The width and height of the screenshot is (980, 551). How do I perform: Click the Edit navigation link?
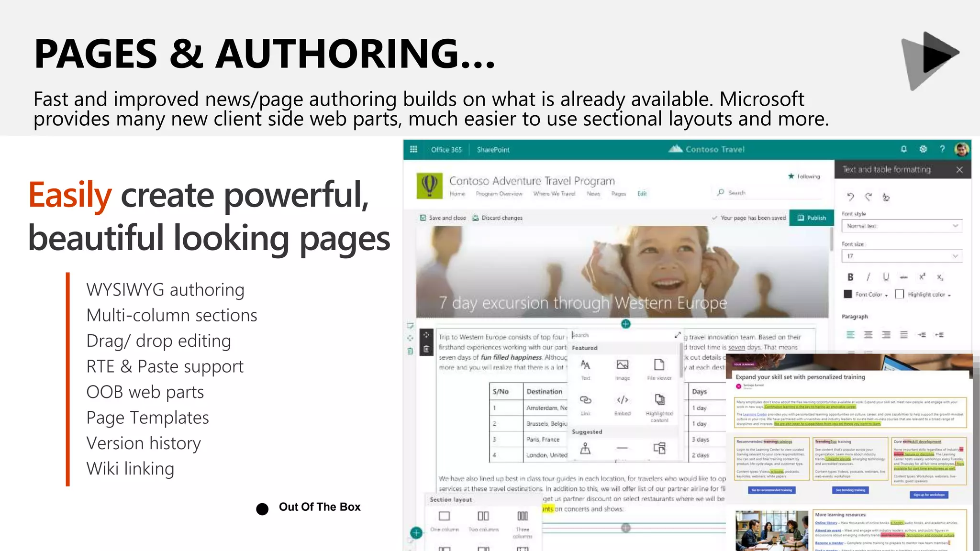coord(642,194)
